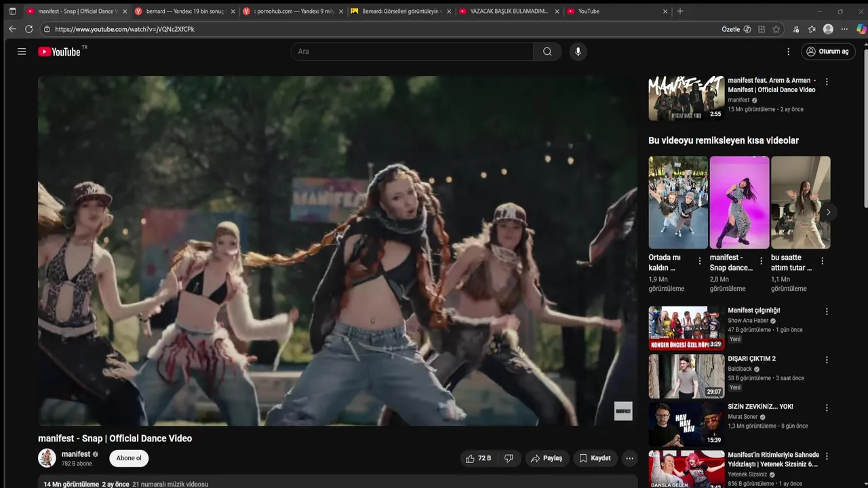This screenshot has height=488, width=868.
Task: Share the video using Paylaş
Action: click(547, 458)
